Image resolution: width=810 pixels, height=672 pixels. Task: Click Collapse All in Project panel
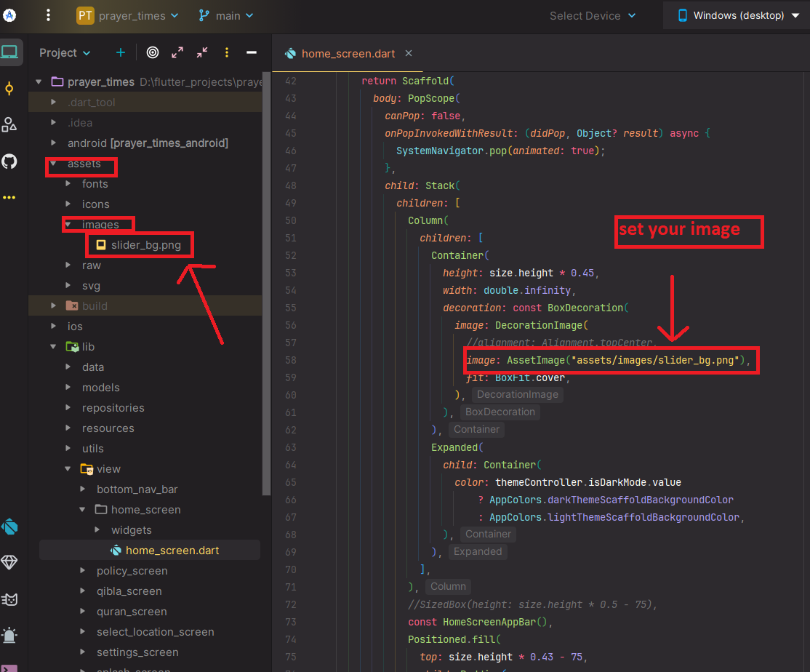pos(202,52)
